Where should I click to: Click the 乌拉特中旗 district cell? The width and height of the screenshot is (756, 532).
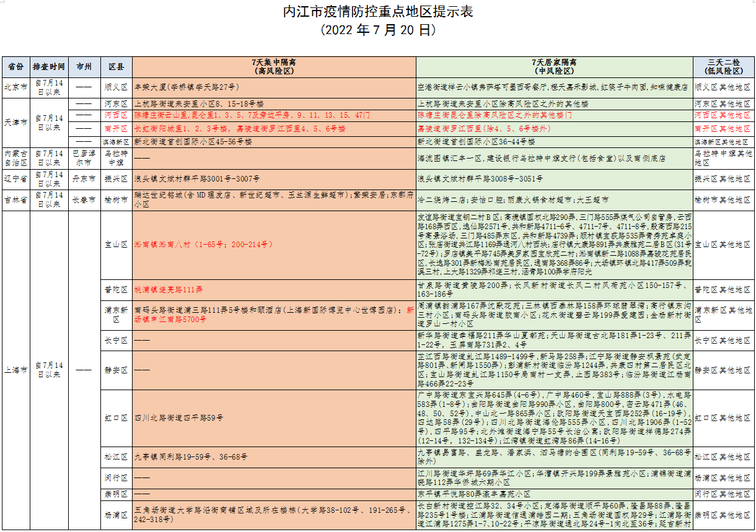(x=116, y=158)
